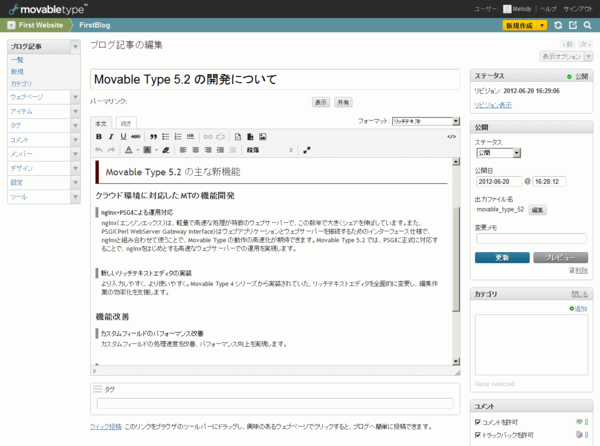The height and width of the screenshot is (446, 600).
Task: Open the highlight color dropdown arrow
Action: point(156,150)
